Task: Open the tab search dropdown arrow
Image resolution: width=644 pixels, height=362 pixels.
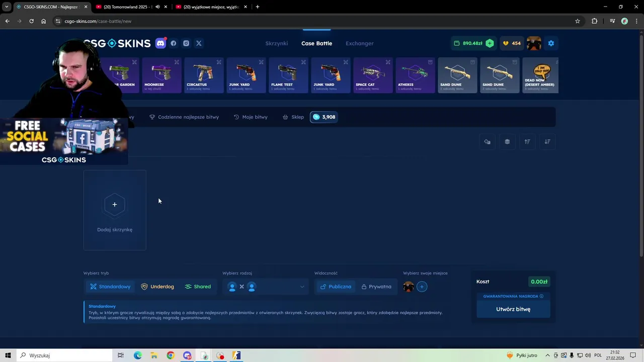Action: pyautogui.click(x=7, y=7)
